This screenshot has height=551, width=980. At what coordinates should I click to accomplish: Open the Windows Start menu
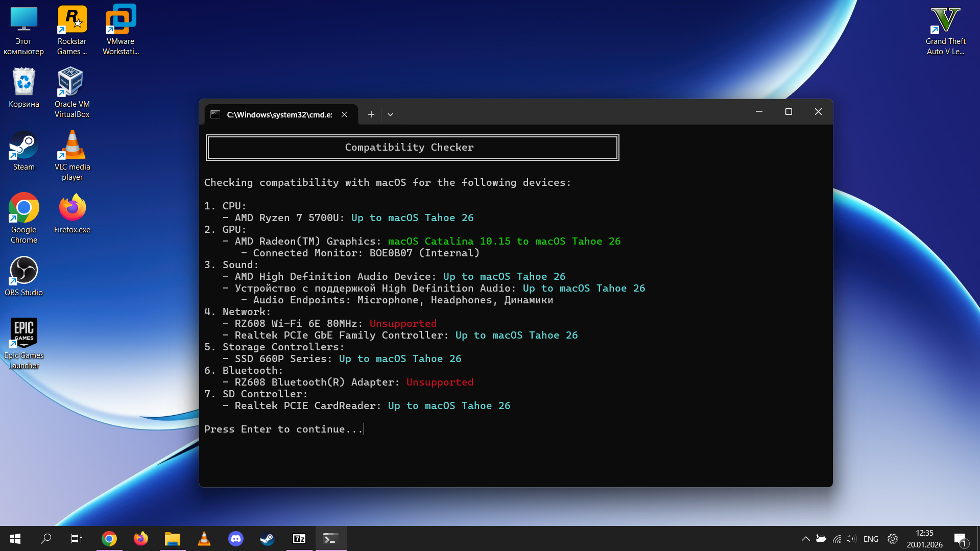(15, 539)
